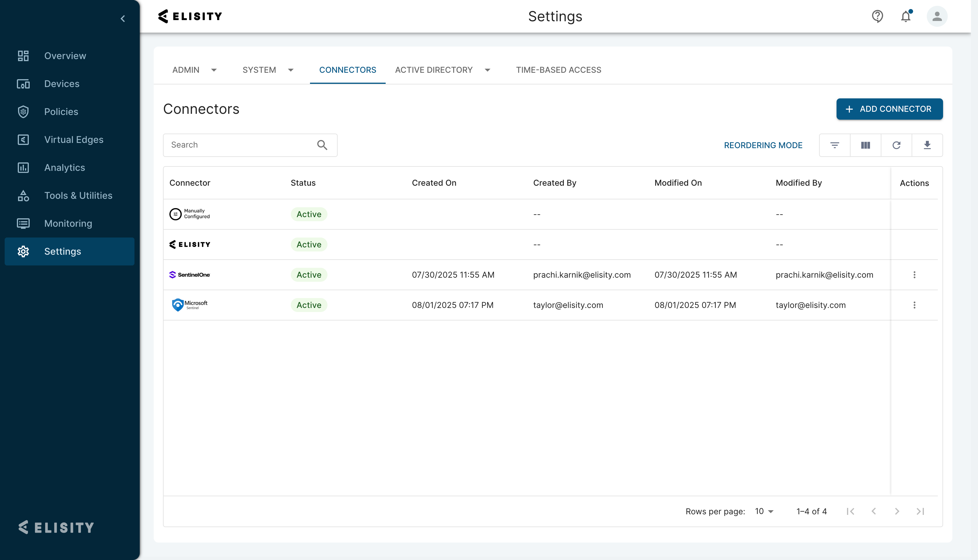
Task: Sort by the Created By column header
Action: [554, 183]
